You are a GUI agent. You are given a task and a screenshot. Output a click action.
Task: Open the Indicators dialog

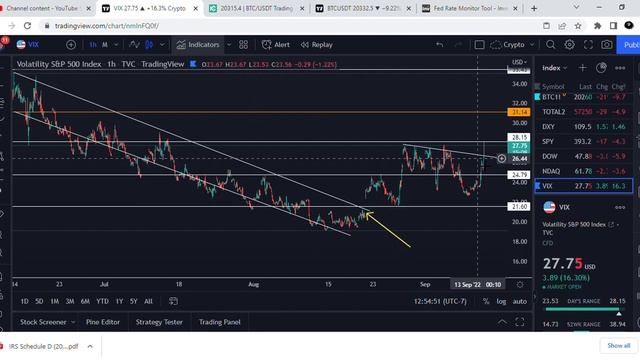[x=198, y=45]
